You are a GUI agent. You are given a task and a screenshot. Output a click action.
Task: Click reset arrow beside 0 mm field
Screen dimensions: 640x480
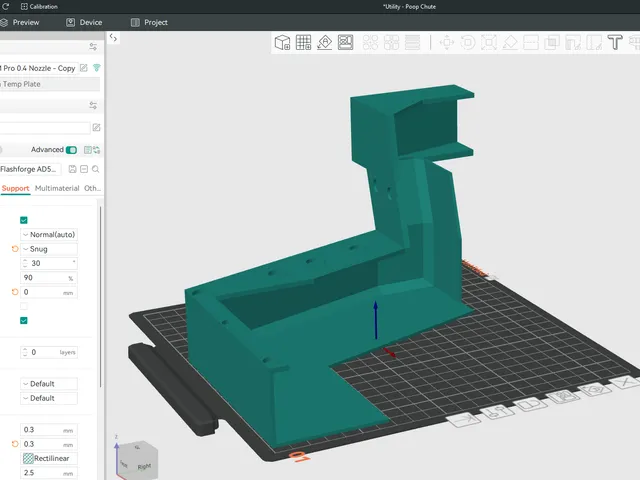15,292
